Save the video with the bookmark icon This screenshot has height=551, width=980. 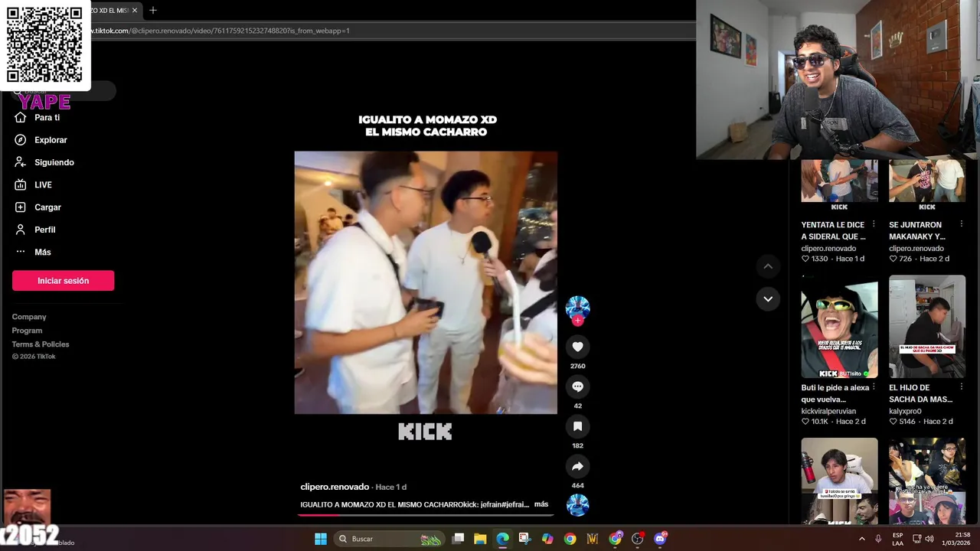point(577,426)
